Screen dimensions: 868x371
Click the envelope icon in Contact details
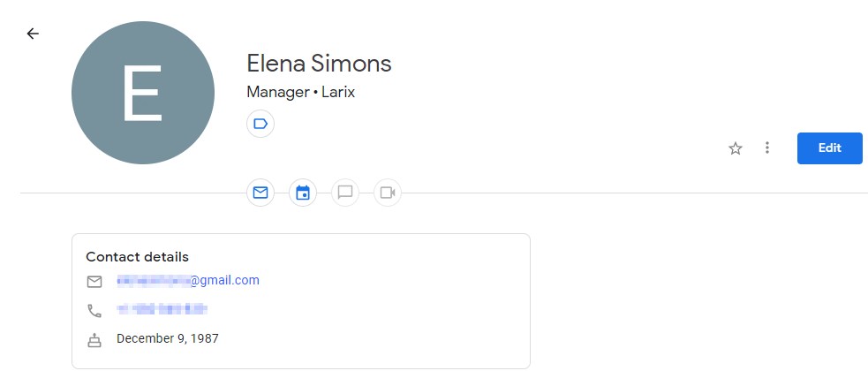pyautogui.click(x=94, y=282)
